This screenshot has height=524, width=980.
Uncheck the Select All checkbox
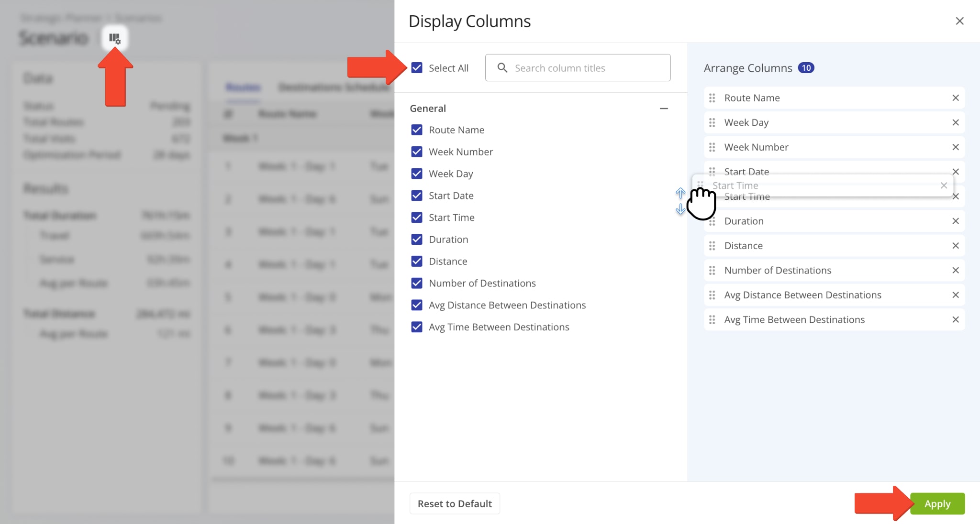click(417, 68)
